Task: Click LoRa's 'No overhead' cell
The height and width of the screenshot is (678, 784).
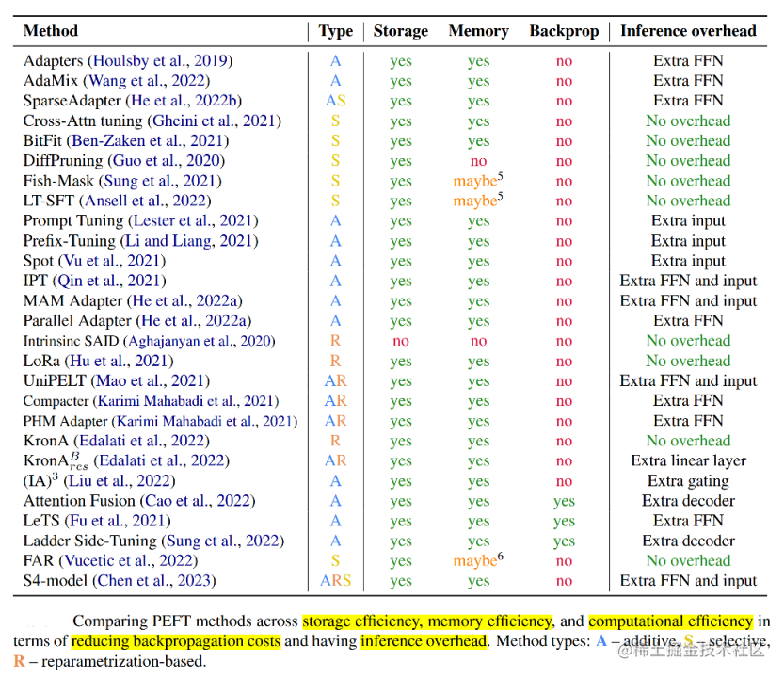Action: click(688, 362)
